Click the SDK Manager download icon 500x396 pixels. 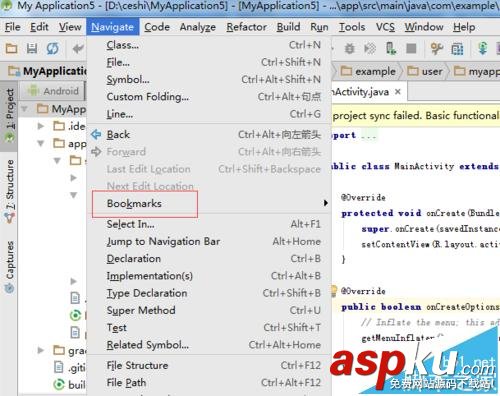[x=482, y=49]
